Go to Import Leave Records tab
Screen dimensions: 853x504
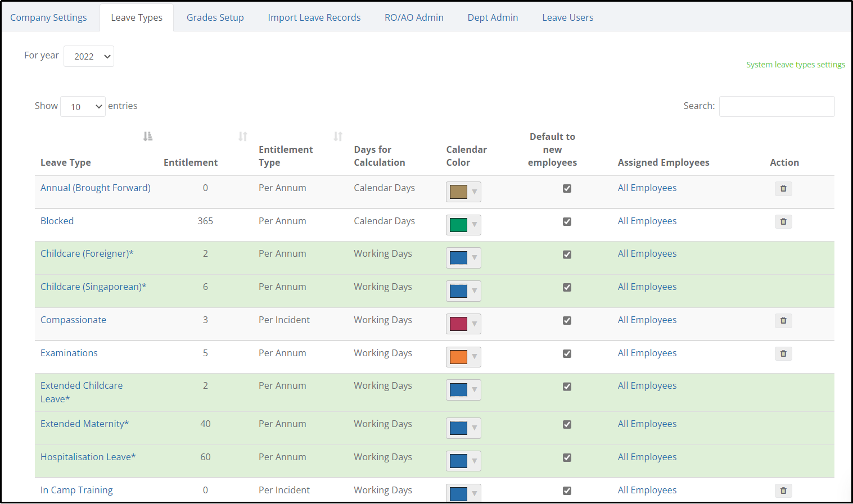[314, 17]
